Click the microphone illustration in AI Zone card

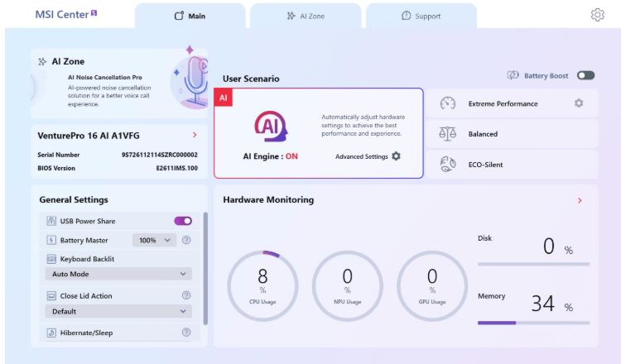[190, 79]
